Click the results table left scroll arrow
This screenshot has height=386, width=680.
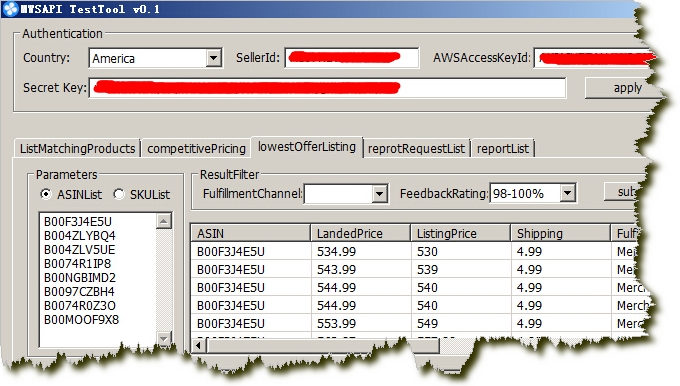199,346
